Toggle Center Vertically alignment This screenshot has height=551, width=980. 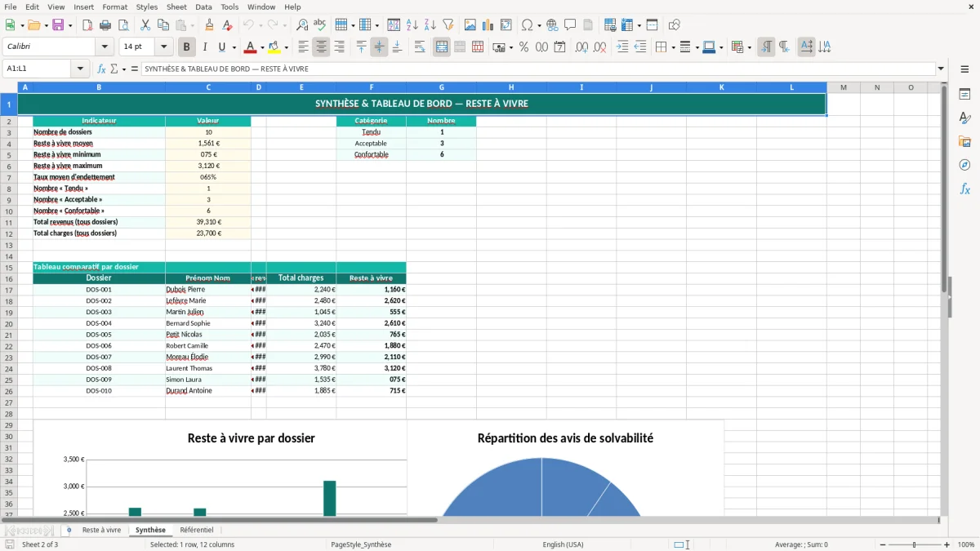pos(379,47)
